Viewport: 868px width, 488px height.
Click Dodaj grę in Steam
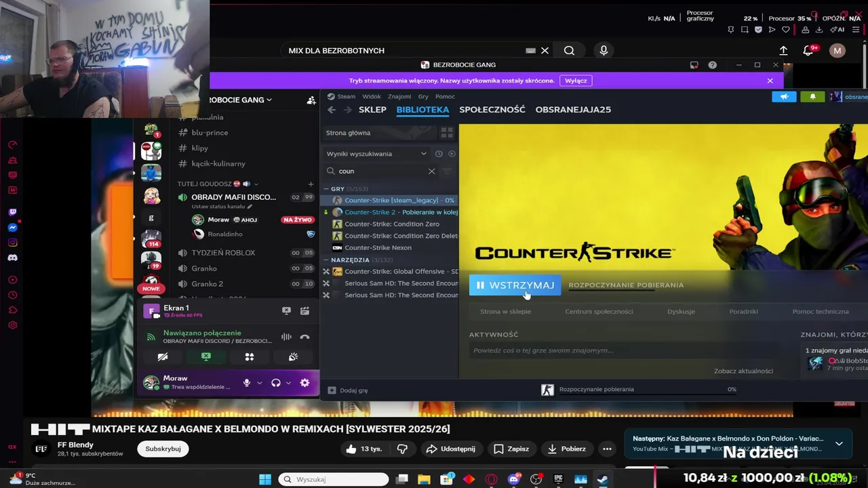(x=348, y=390)
